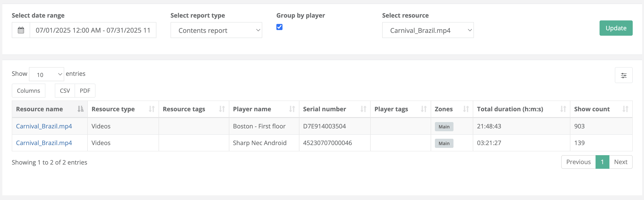The height and width of the screenshot is (200, 644).
Task: Expand the Select resource dropdown
Action: pos(428,30)
